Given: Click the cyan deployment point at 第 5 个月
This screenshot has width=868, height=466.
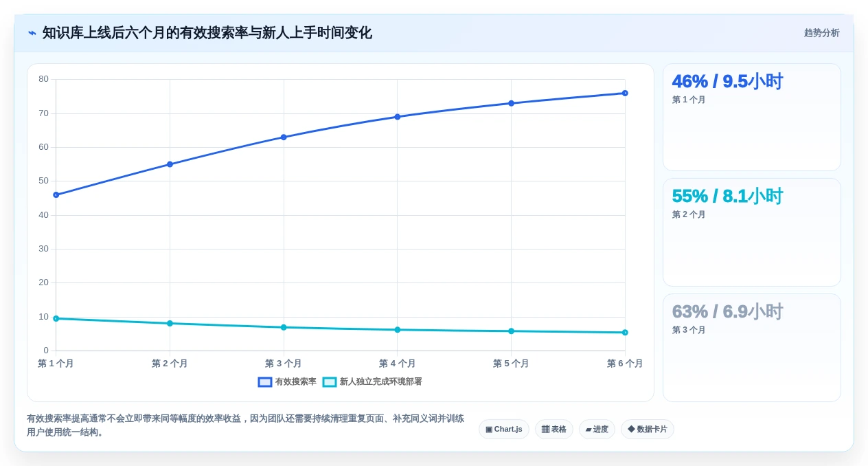Looking at the screenshot, I should [x=511, y=331].
